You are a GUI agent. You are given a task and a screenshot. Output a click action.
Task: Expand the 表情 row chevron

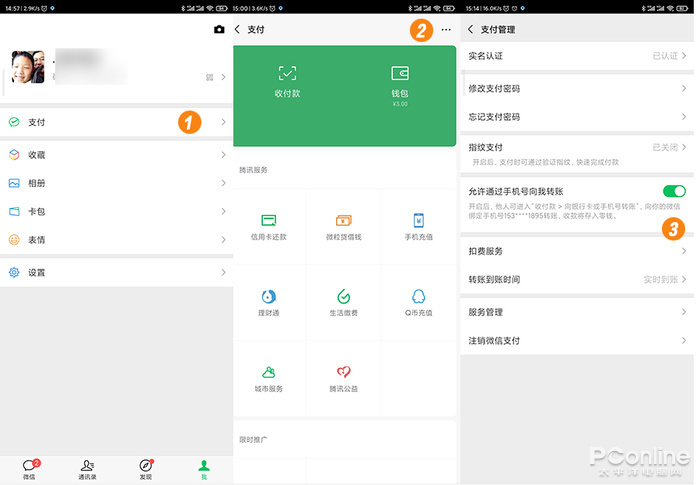pos(223,240)
